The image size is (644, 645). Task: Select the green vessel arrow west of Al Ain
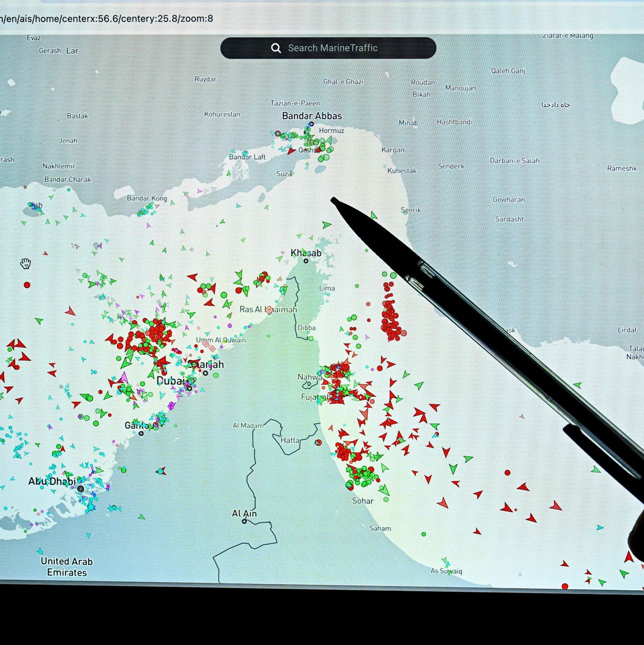coord(142,517)
